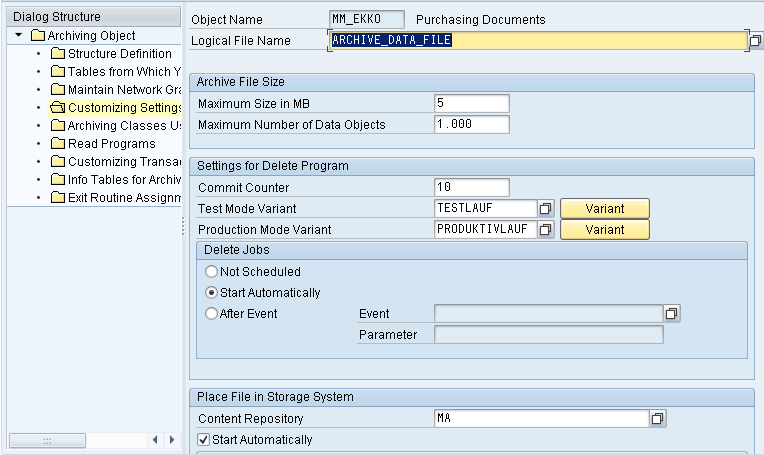Click the Parameter input field
This screenshot has width=764, height=455.
pyautogui.click(x=548, y=335)
